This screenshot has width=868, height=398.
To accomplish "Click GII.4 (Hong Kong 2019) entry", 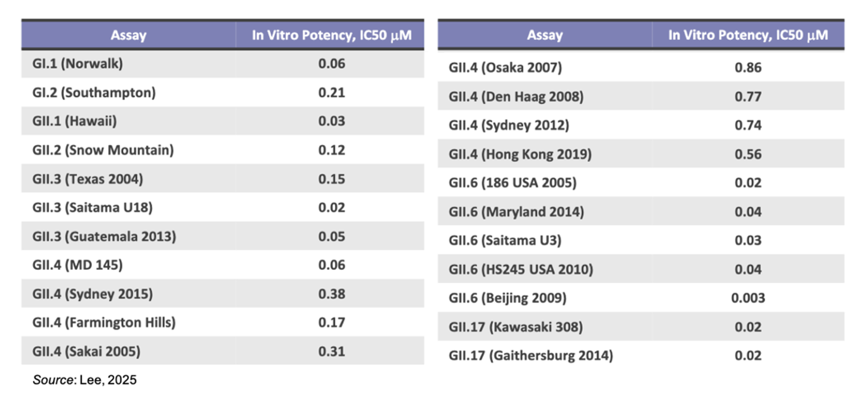I will click(520, 155).
